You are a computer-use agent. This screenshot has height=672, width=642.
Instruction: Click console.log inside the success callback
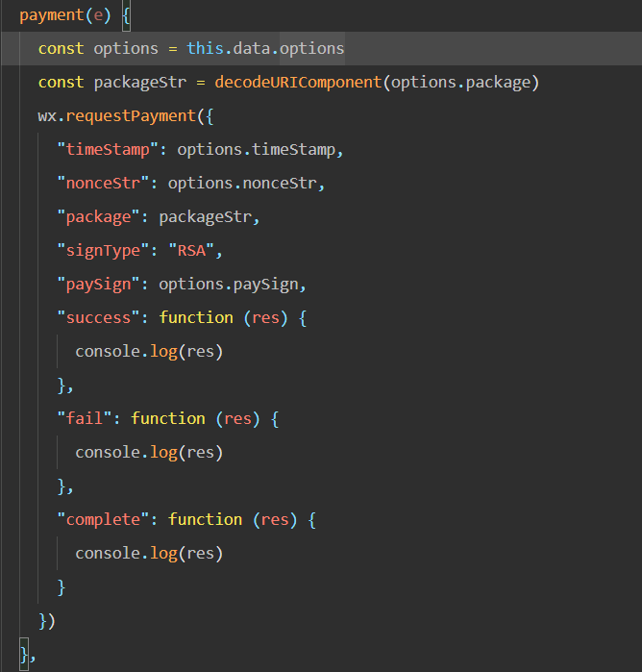coord(127,352)
